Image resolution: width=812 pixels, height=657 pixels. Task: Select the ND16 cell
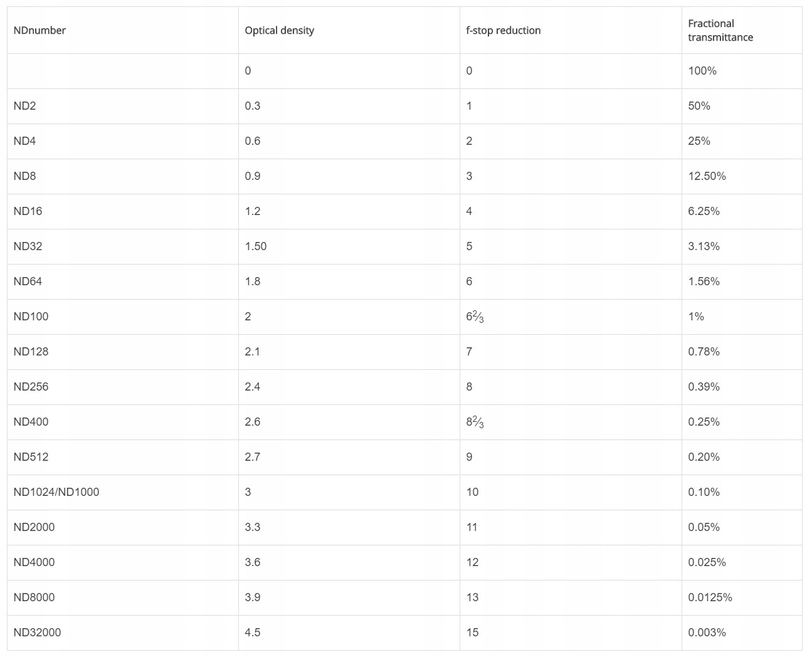(x=28, y=211)
